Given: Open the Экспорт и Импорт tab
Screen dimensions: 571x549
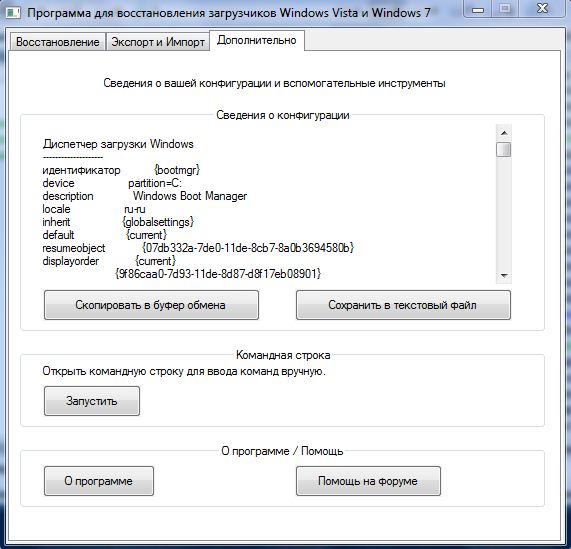Looking at the screenshot, I should (158, 42).
